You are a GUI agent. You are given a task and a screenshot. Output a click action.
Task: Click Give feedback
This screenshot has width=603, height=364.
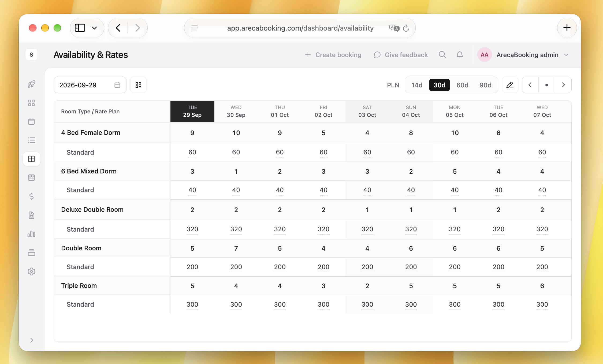(401, 55)
